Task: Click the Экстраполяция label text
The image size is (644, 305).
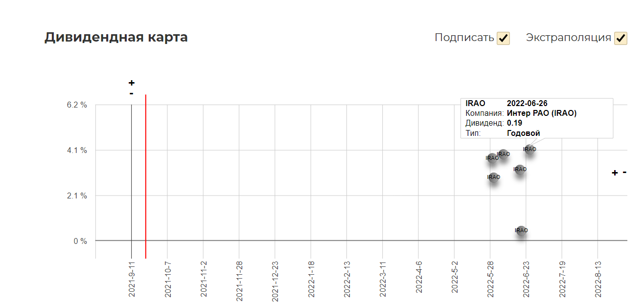Action: pos(569,38)
